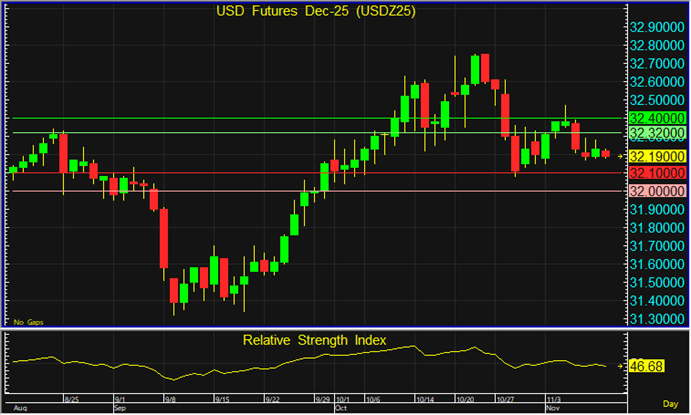The height and width of the screenshot is (415, 691).
Task: Click the chart title USD Futures Dec-25
Action: coord(313,12)
